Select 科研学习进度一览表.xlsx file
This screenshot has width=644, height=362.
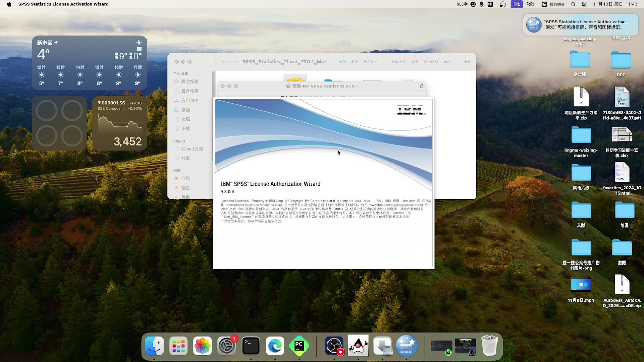622,141
